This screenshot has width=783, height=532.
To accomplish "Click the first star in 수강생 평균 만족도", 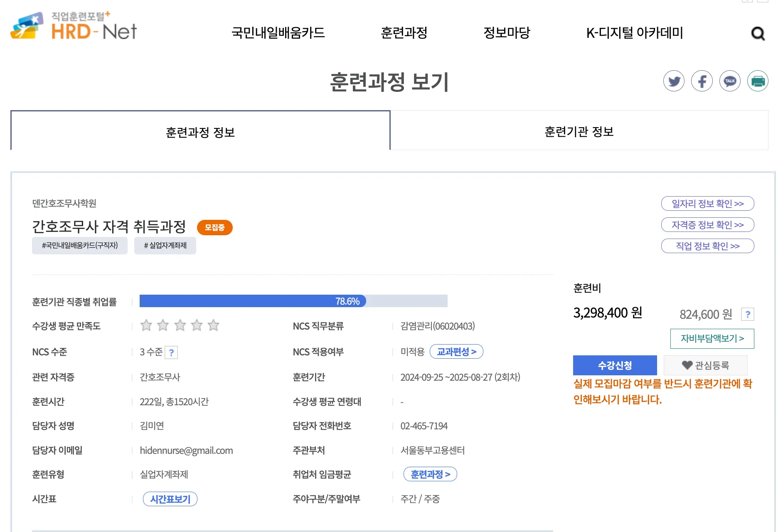I will (146, 326).
